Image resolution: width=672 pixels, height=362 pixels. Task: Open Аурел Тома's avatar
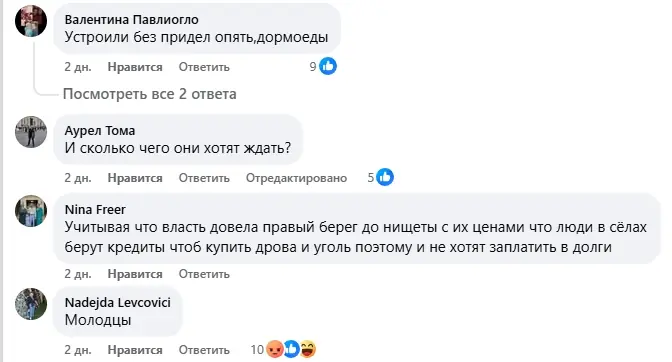point(31,132)
